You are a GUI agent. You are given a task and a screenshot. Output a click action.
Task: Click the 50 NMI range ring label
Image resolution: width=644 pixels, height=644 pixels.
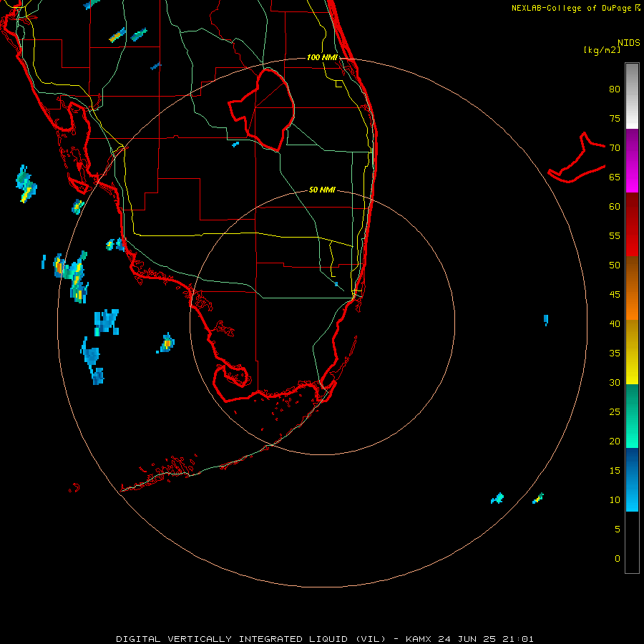(322, 190)
